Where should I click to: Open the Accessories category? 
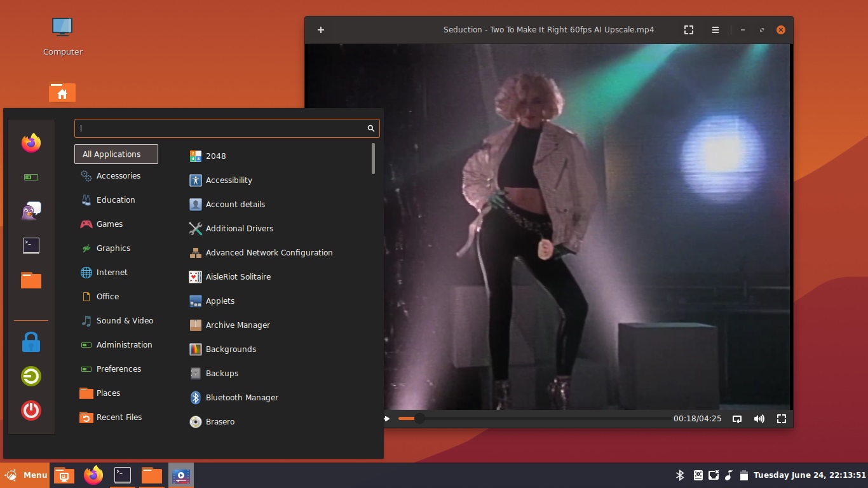click(116, 176)
